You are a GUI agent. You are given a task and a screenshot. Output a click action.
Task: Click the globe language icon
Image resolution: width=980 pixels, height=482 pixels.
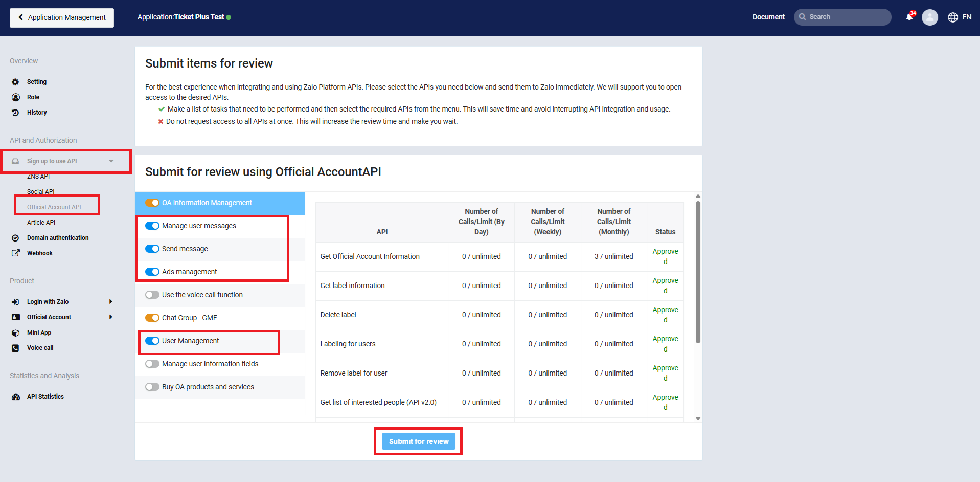tap(953, 17)
